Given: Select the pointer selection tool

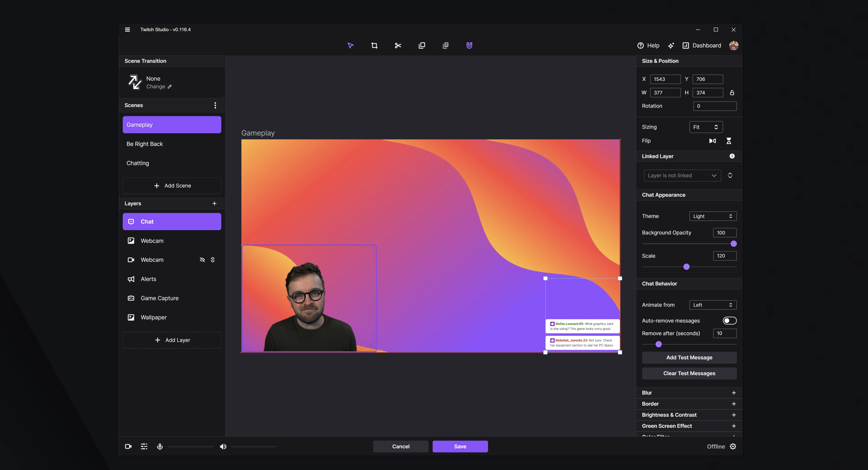Looking at the screenshot, I should 350,45.
